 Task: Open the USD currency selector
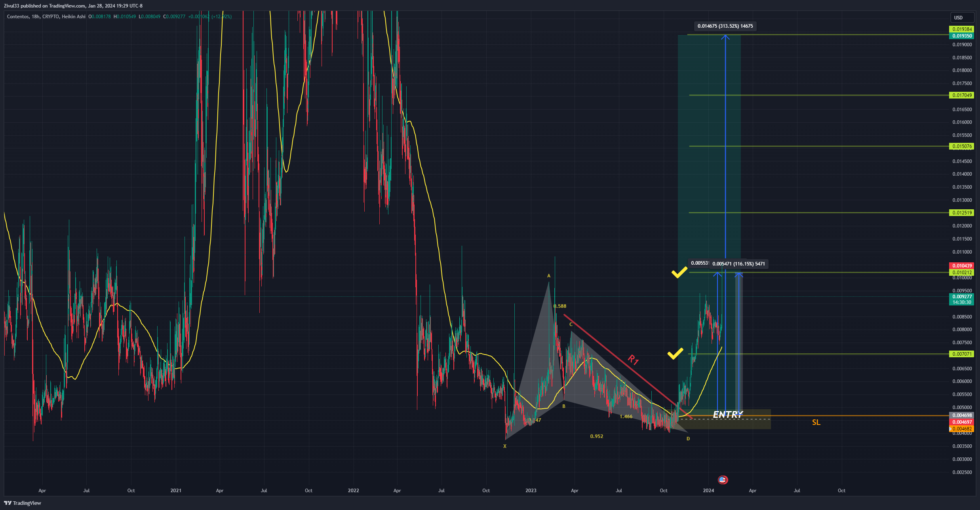coord(962,17)
